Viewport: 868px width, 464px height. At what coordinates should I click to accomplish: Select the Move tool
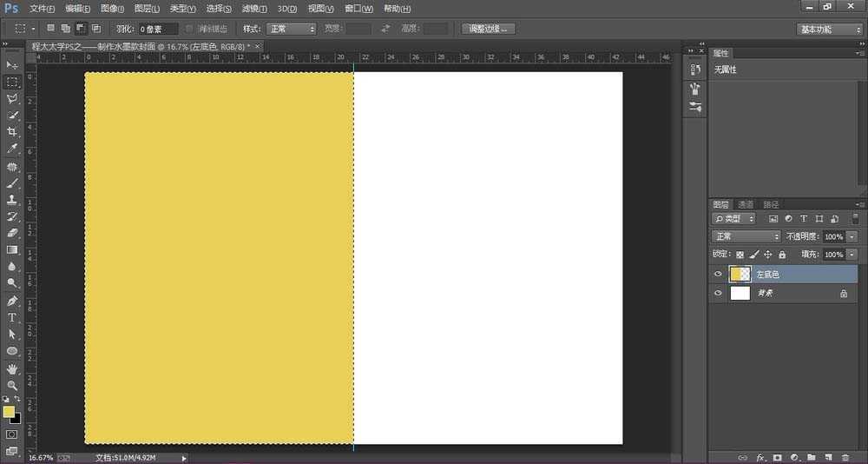tap(12, 65)
